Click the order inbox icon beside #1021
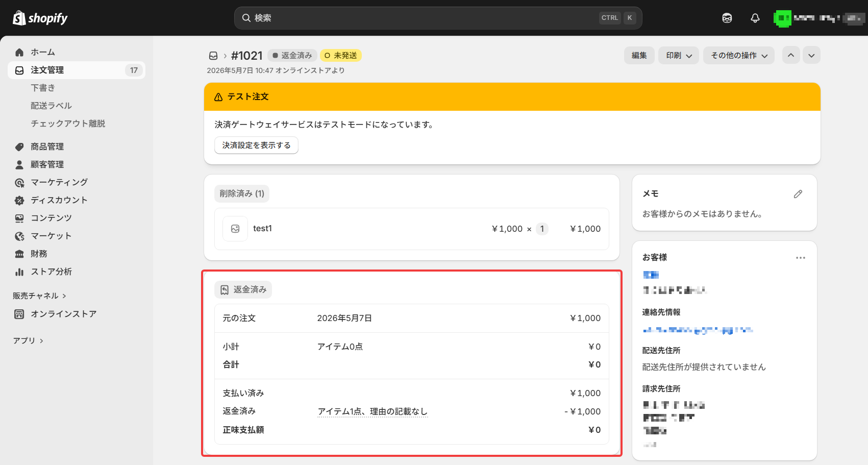The height and width of the screenshot is (465, 868). click(x=213, y=56)
